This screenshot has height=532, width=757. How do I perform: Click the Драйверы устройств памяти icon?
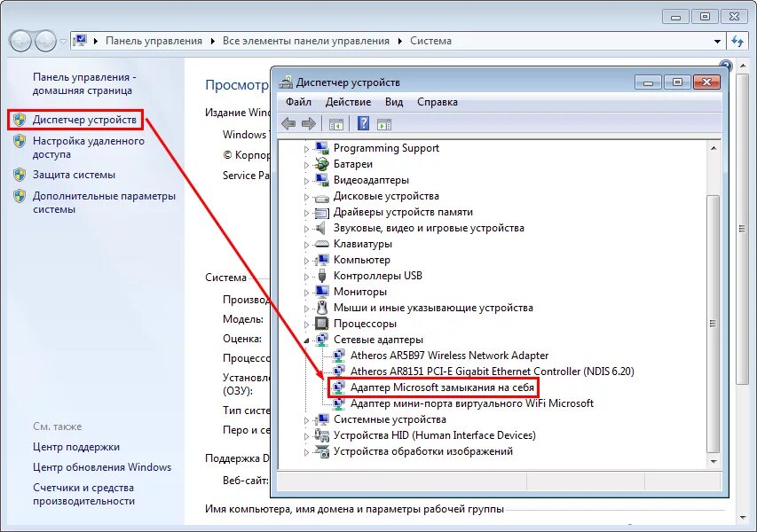pyautogui.click(x=321, y=212)
